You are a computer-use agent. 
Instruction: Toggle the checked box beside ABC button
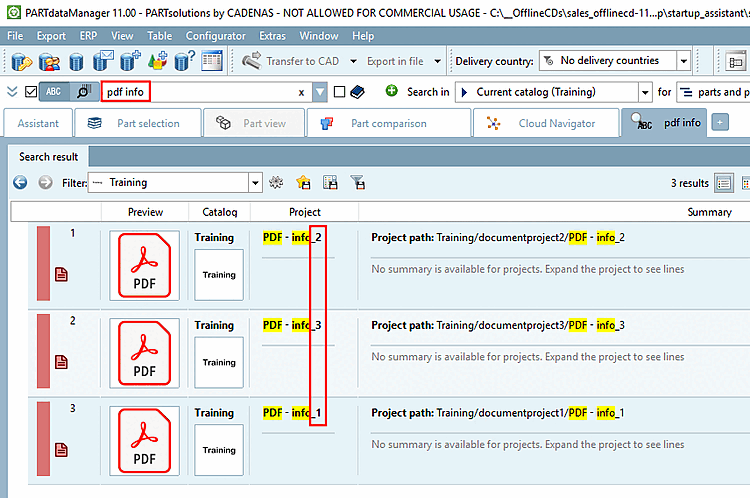31,91
